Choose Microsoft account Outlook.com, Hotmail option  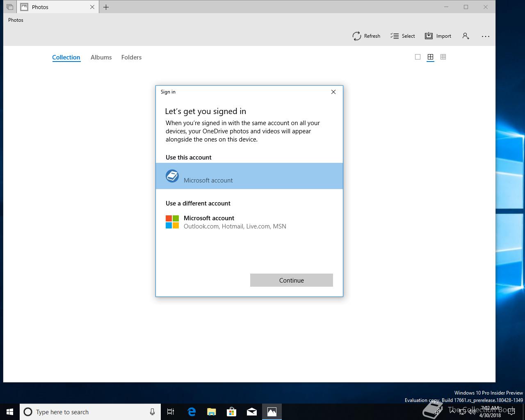point(249,222)
